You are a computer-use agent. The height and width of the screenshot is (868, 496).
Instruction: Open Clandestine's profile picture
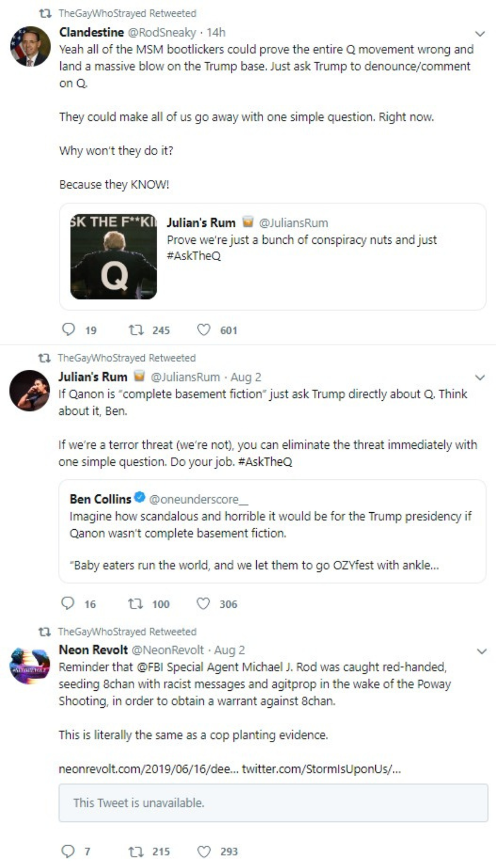[30, 46]
